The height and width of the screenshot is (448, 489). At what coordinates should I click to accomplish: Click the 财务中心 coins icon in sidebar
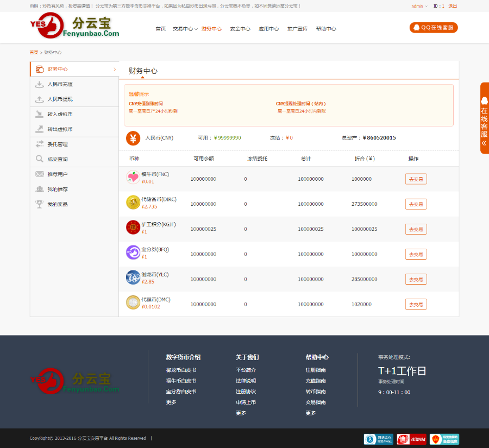(40, 69)
